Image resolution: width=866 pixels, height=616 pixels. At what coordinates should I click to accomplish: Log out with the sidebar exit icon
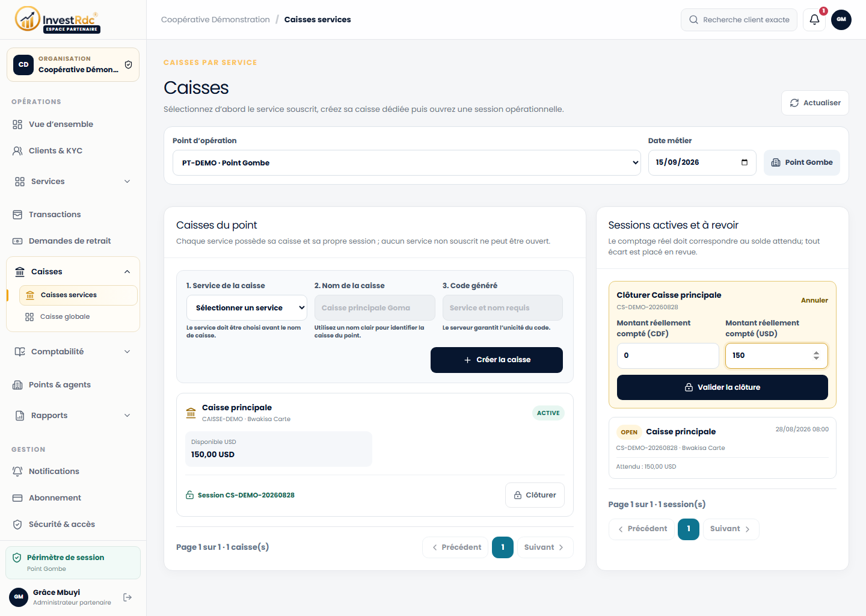(x=127, y=597)
